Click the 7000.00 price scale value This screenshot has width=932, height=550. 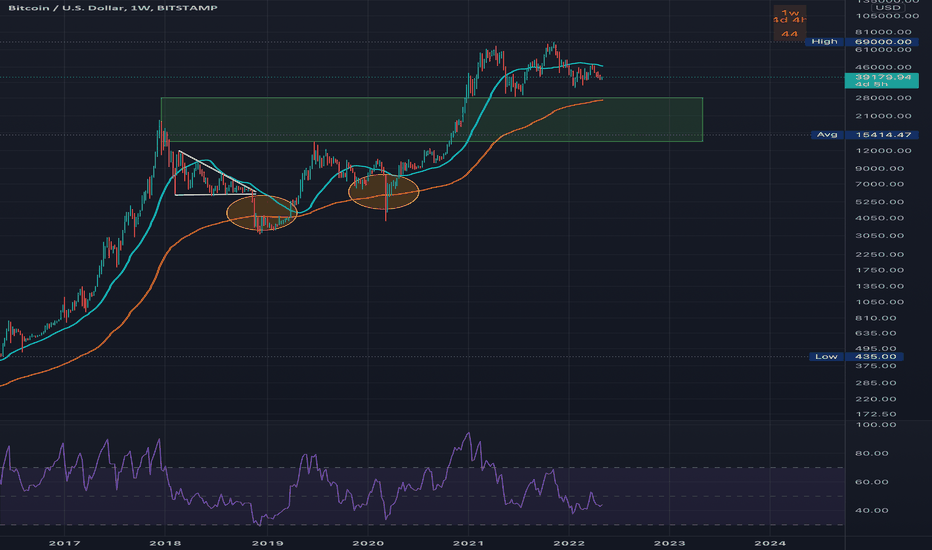[880, 184]
